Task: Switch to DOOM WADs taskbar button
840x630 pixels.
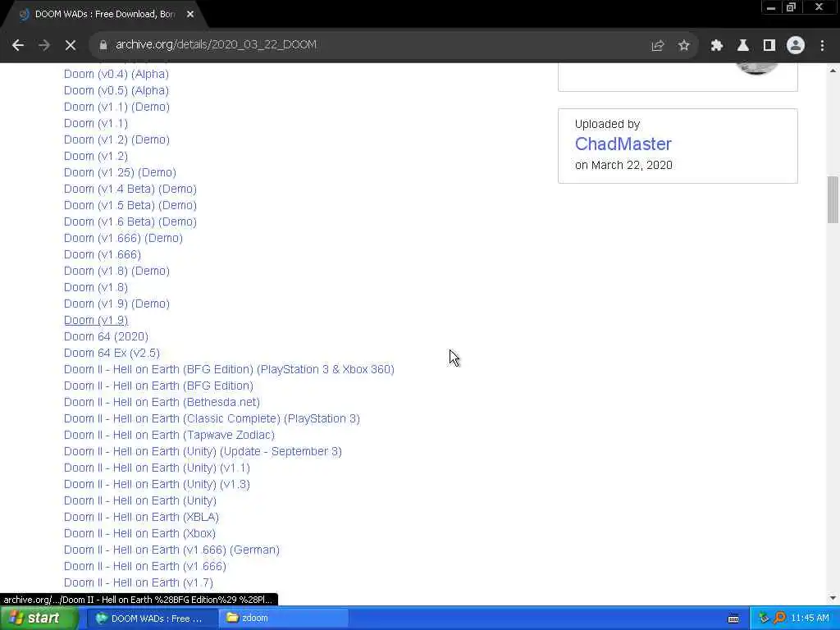Action: [x=151, y=619]
